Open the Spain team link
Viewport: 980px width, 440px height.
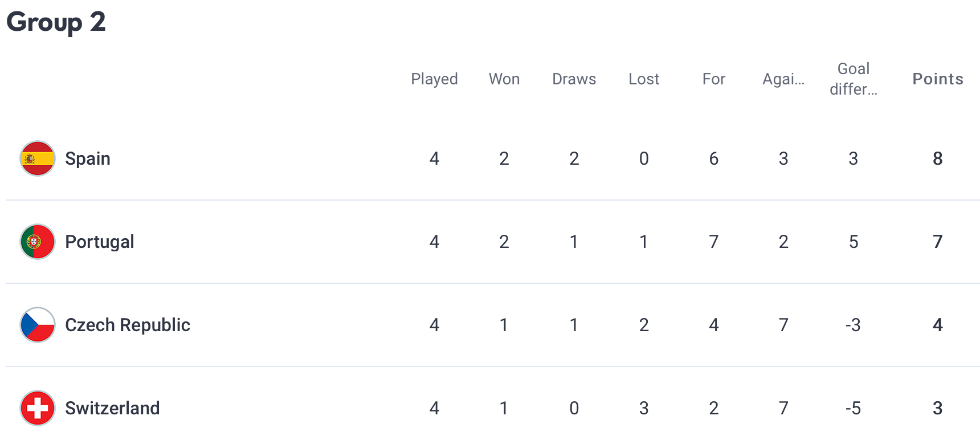88,158
